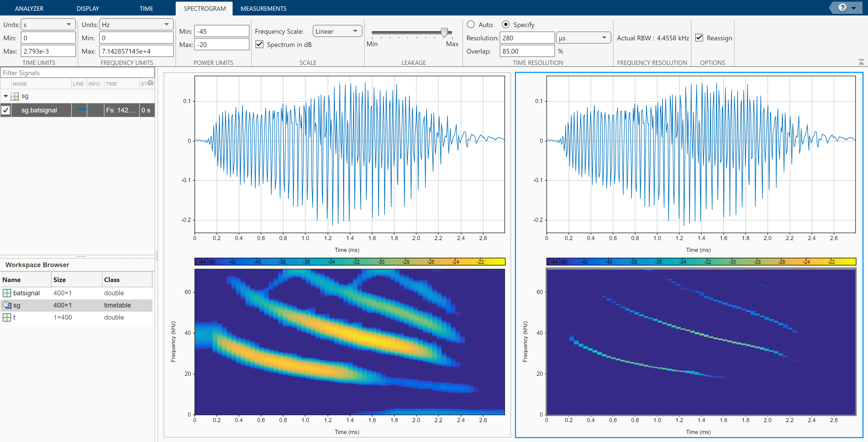Image resolution: width=868 pixels, height=442 pixels.
Task: Open signal table column settings gear
Action: pyautogui.click(x=150, y=83)
